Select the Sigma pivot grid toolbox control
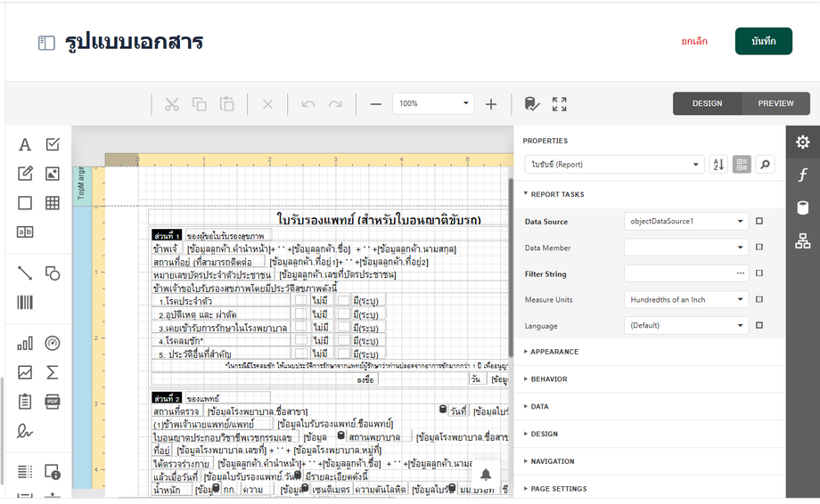The width and height of the screenshot is (820, 504). click(53, 372)
